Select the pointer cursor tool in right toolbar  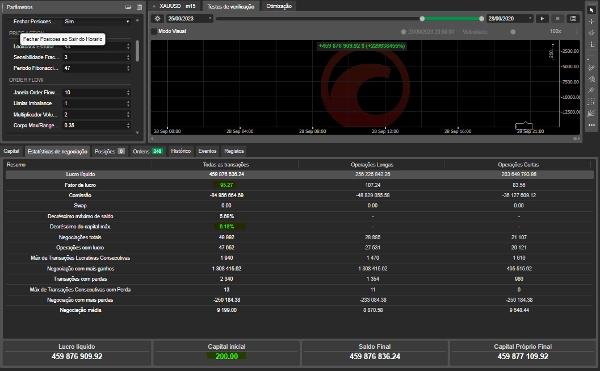[x=592, y=10]
